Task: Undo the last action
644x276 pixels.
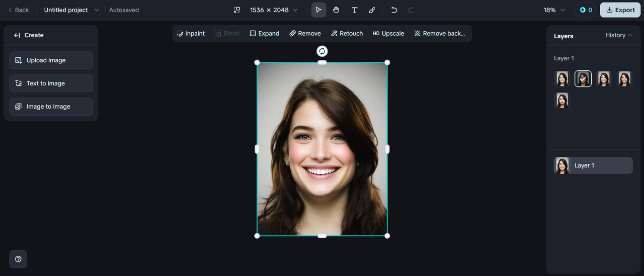Action: point(394,10)
